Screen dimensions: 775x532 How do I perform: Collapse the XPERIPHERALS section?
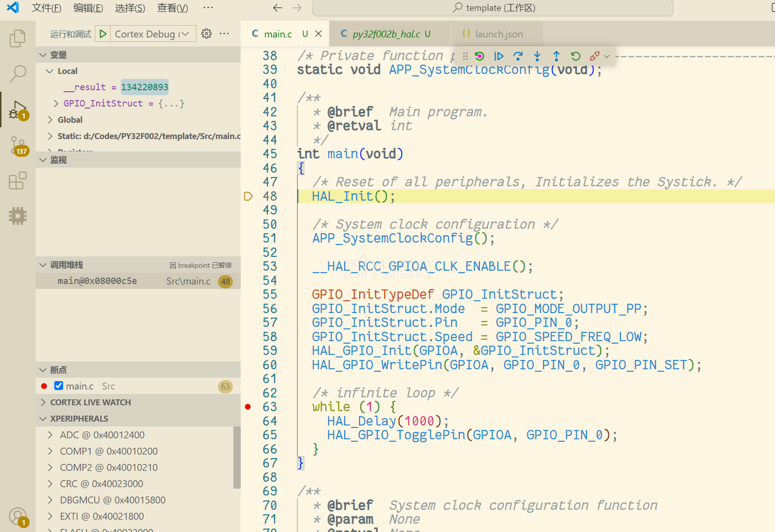(43, 419)
